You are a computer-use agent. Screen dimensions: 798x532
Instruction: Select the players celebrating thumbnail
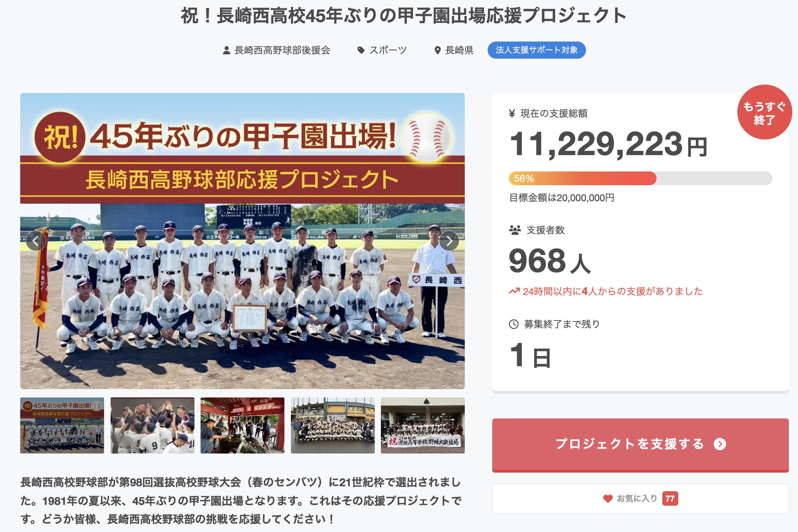pyautogui.click(x=153, y=425)
